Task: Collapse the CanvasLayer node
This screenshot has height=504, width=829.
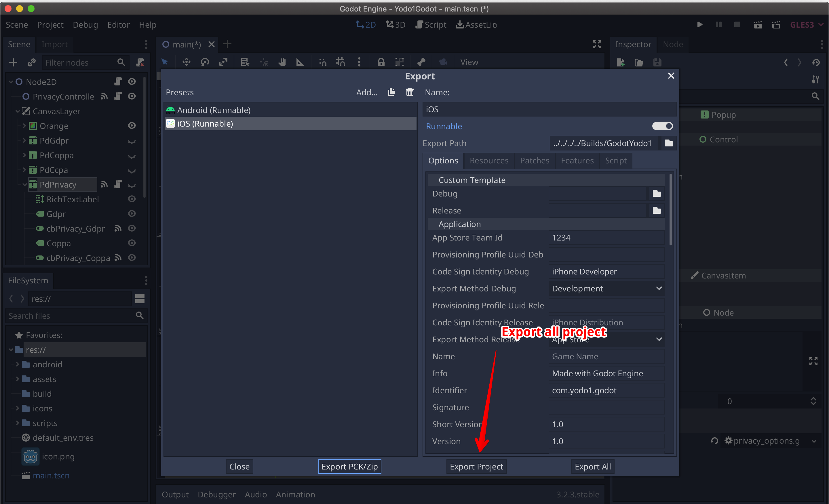Action: click(x=18, y=111)
